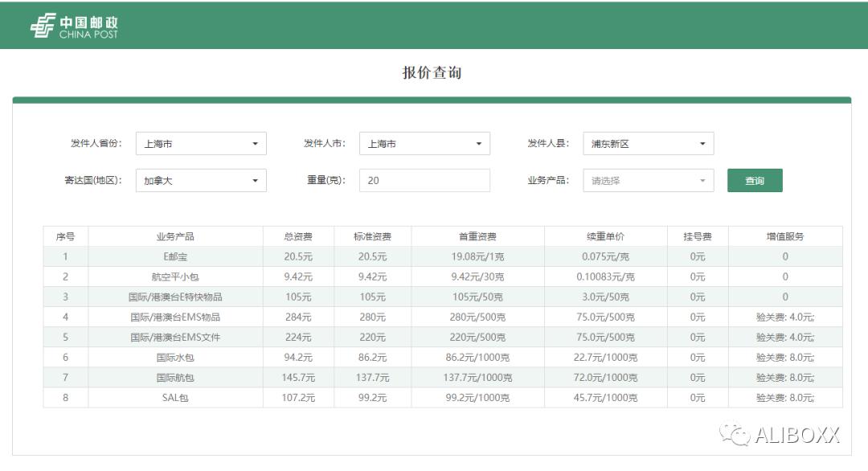Open the 发件人省份 province dropdown

click(201, 143)
